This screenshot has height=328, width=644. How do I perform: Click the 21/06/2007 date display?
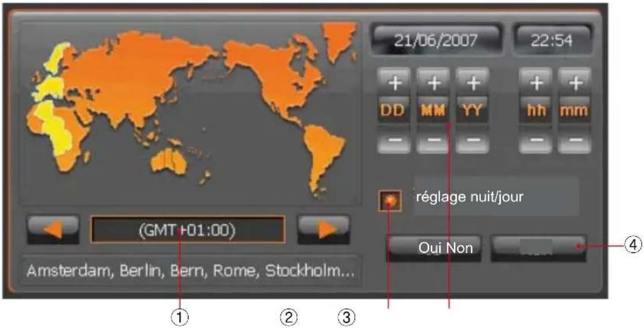(435, 40)
